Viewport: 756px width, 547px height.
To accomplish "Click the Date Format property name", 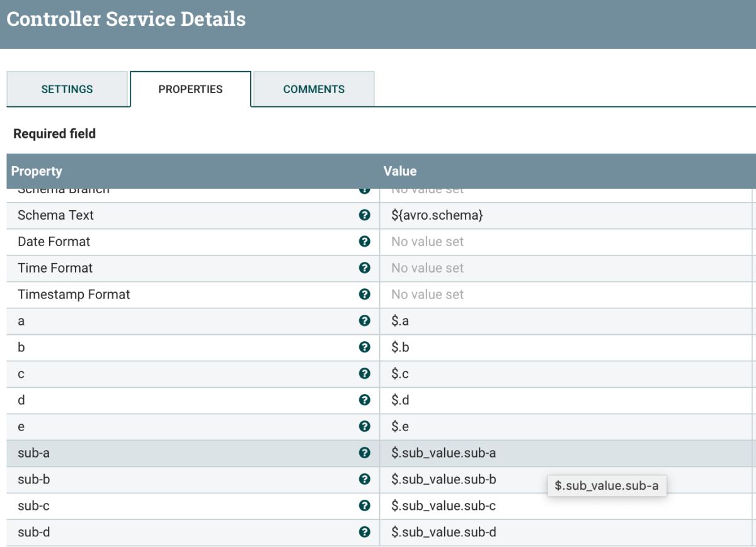I will (54, 242).
